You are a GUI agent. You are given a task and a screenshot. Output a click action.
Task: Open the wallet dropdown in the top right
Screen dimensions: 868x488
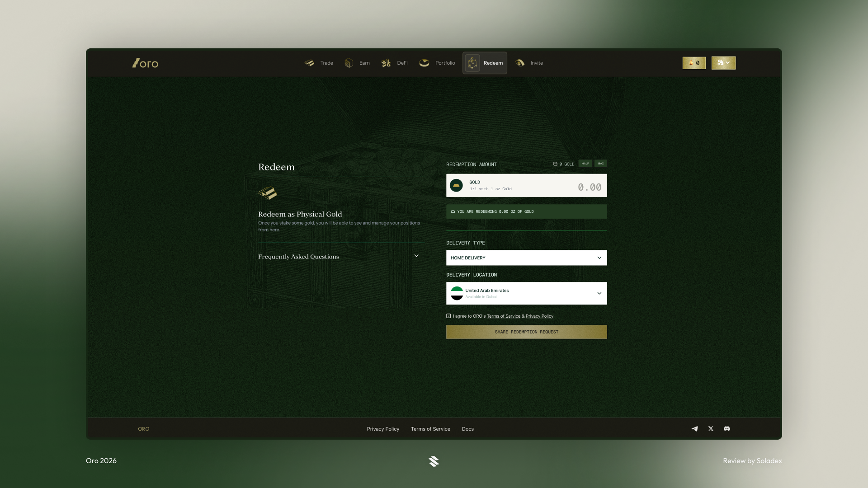[723, 63]
